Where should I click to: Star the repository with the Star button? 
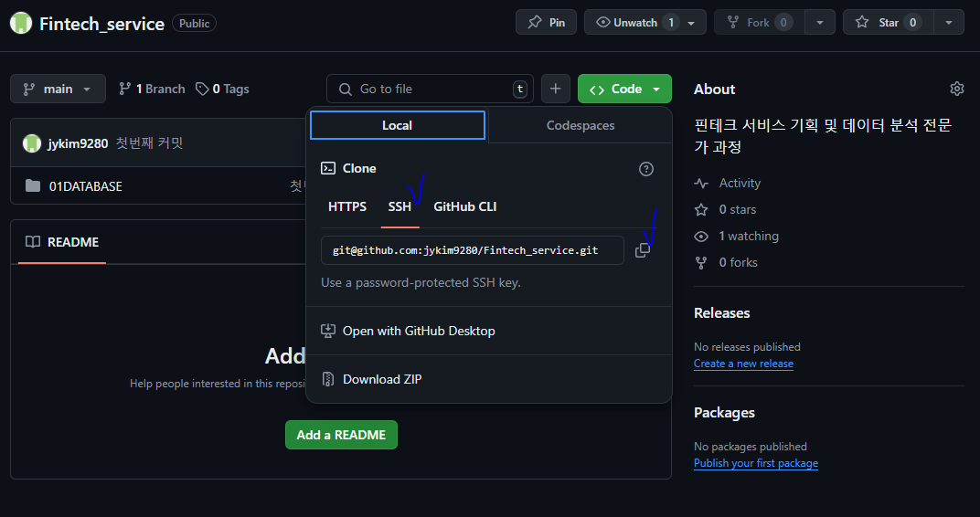[x=889, y=23]
